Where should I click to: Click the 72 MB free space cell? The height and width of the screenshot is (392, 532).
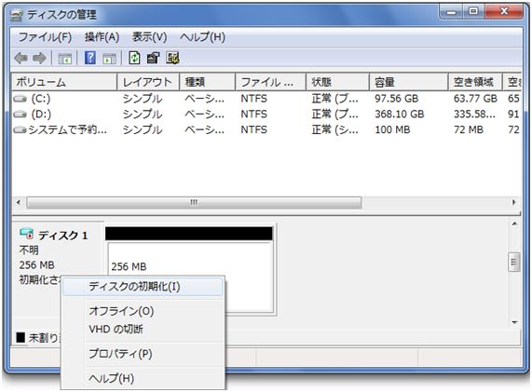[x=469, y=129]
